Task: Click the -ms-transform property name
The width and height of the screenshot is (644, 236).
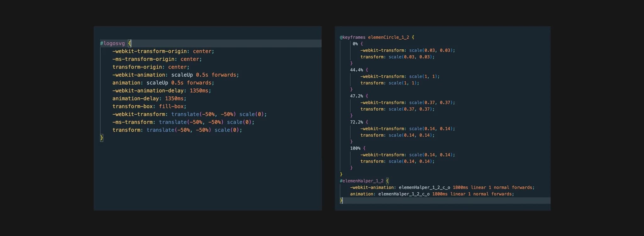Action: [132, 122]
